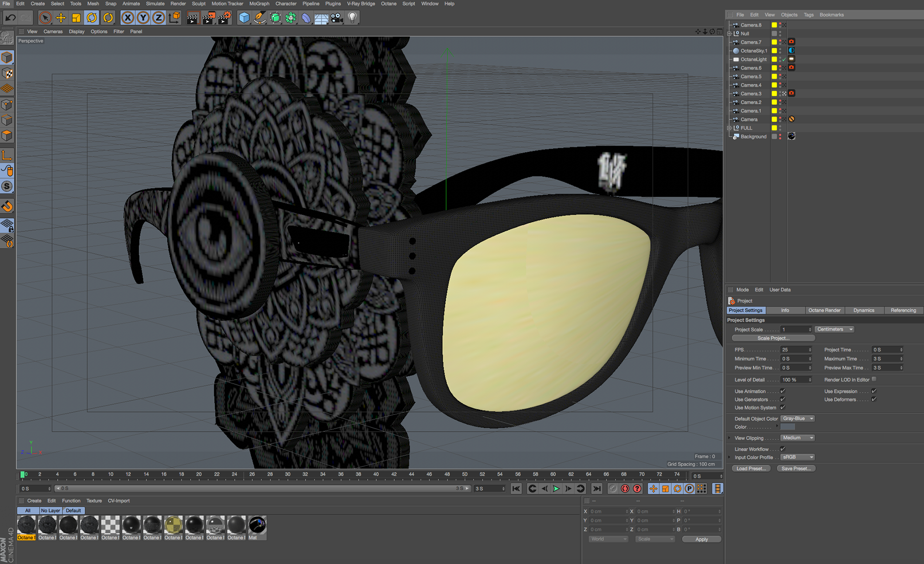Open the MoGraph menu
Image resolution: width=924 pixels, height=564 pixels.
coord(259,3)
